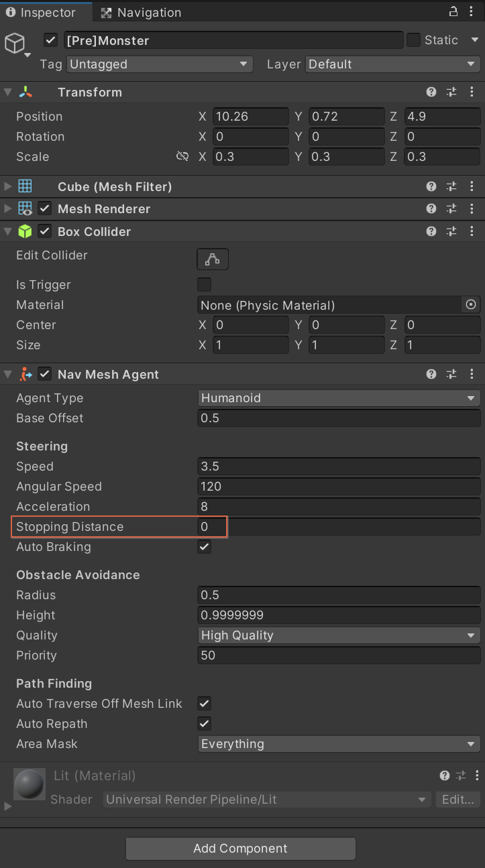Click Obstacle Avoidance Height field 0.9999999

click(339, 615)
